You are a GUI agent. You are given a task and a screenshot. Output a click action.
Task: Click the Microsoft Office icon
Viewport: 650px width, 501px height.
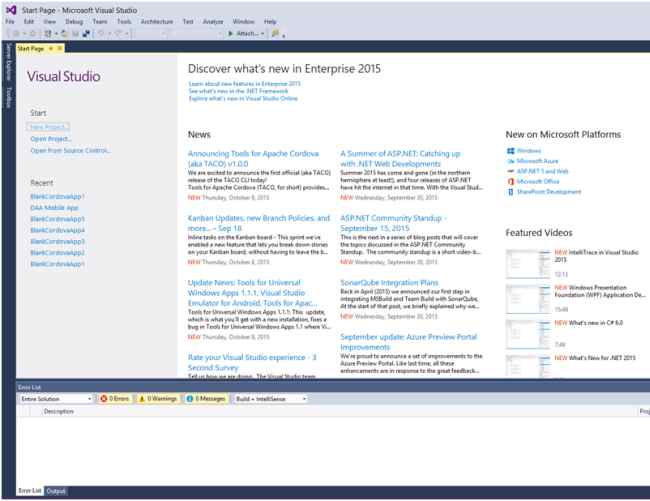pos(511,182)
